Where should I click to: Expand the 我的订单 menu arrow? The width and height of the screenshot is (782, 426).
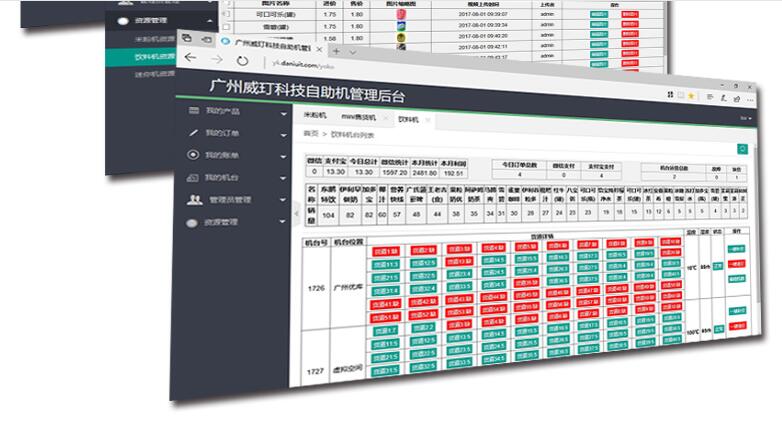[x=283, y=135]
